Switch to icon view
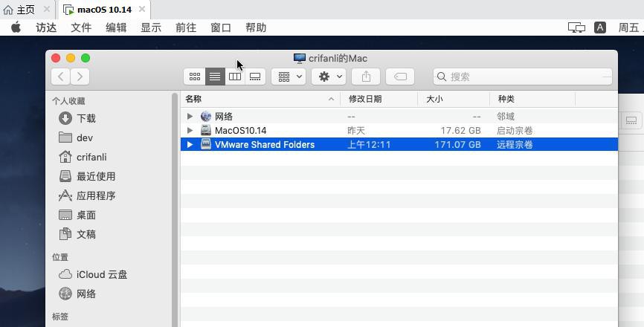Image resolution: width=644 pixels, height=327 pixels. coord(195,77)
